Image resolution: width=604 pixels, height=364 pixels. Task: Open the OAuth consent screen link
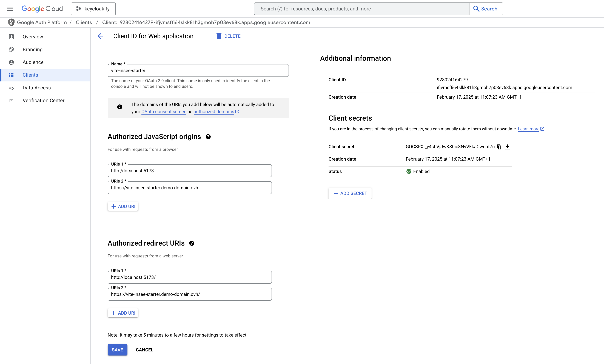click(164, 112)
